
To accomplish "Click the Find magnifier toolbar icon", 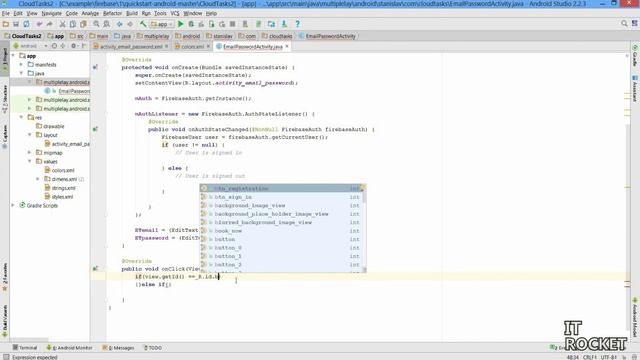I will point(96,24).
